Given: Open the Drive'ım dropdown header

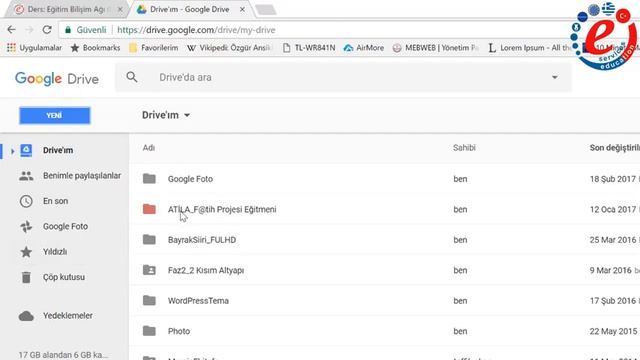Looking at the screenshot, I should [x=166, y=115].
